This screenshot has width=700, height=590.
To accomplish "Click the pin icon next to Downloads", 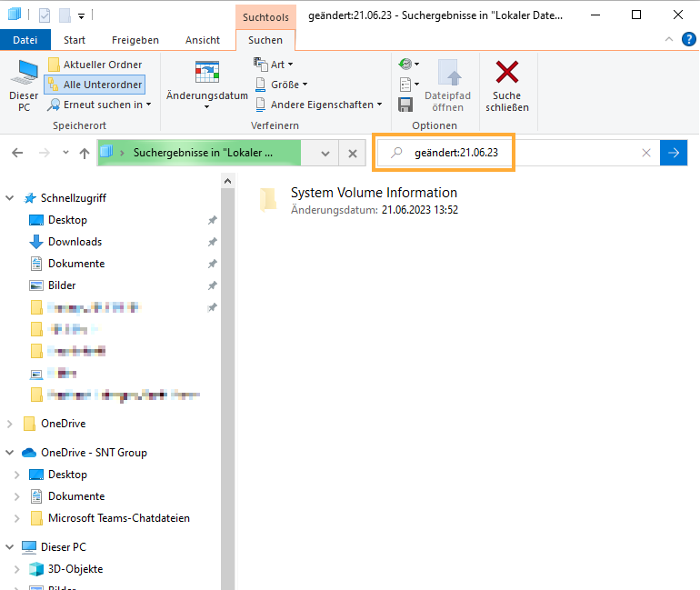I will click(212, 242).
